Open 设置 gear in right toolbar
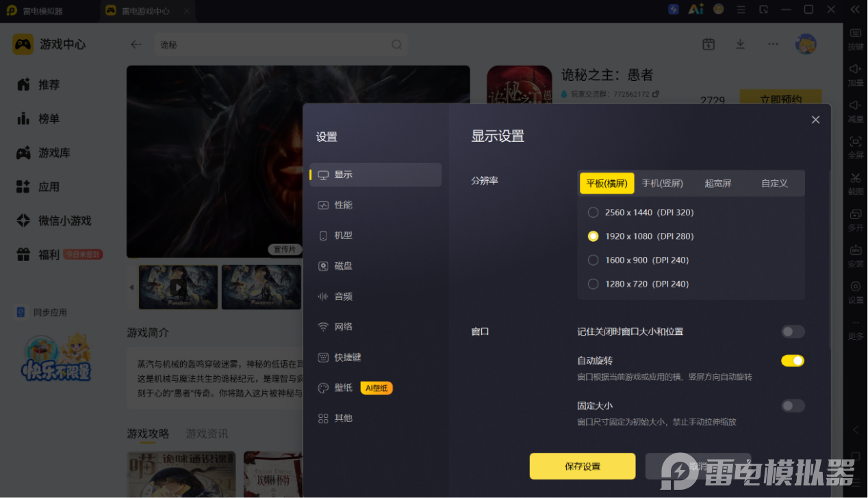This screenshot has height=498, width=868. click(856, 292)
